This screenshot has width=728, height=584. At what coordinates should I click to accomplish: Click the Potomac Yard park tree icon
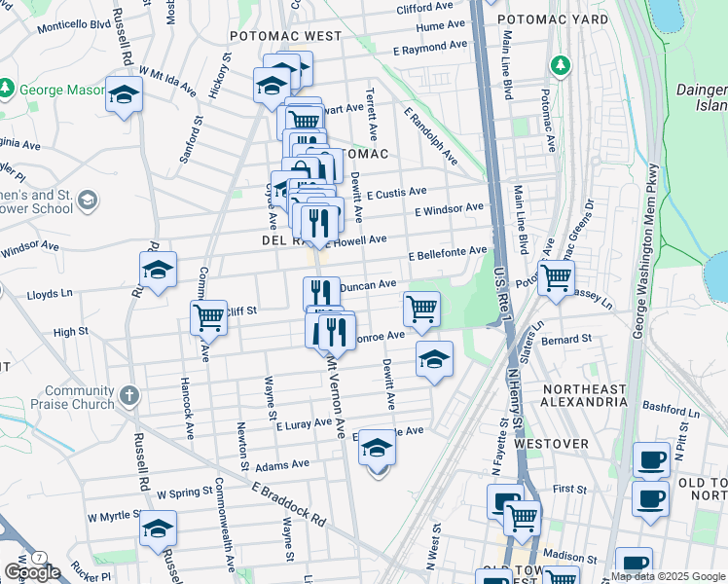click(x=561, y=66)
